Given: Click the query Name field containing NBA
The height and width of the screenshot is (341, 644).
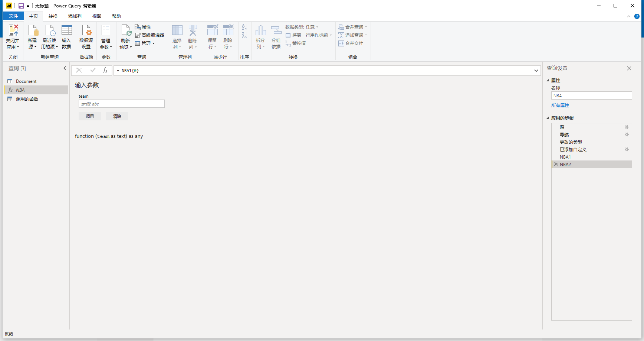Looking at the screenshot, I should pyautogui.click(x=592, y=95).
